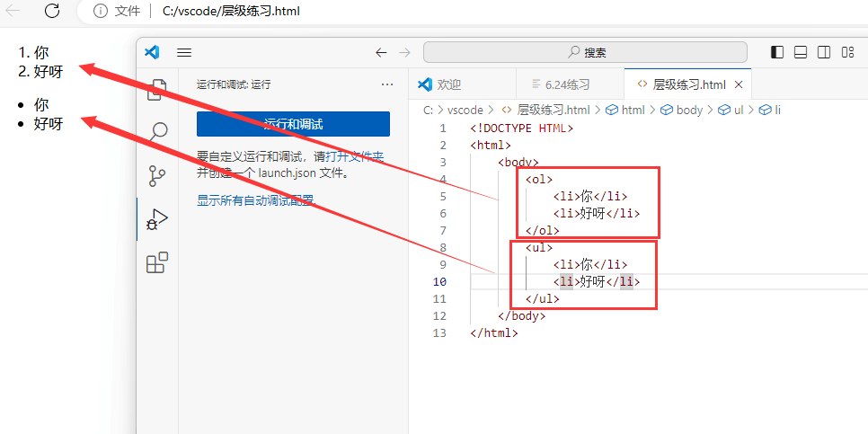Open the hamburger menu next to VS Code logo
This screenshot has width=868, height=434.
(x=184, y=53)
